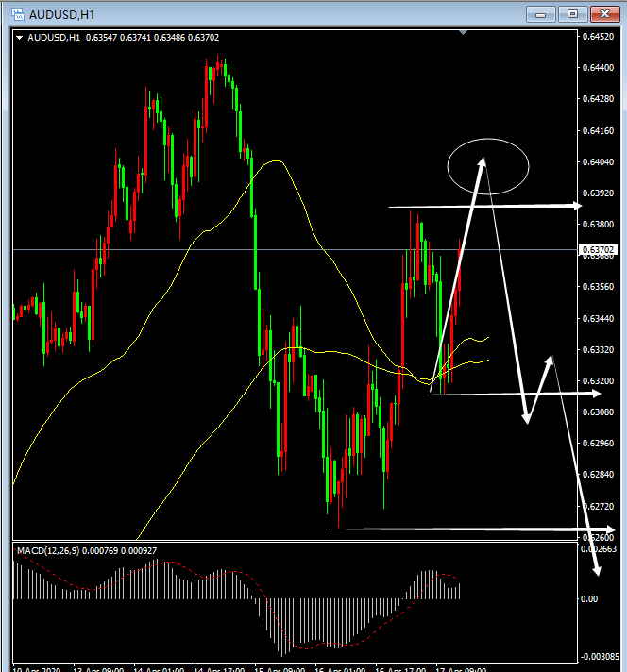Click the 0.63560 price scale label
Image resolution: width=627 pixels, height=672 pixels.
click(599, 287)
